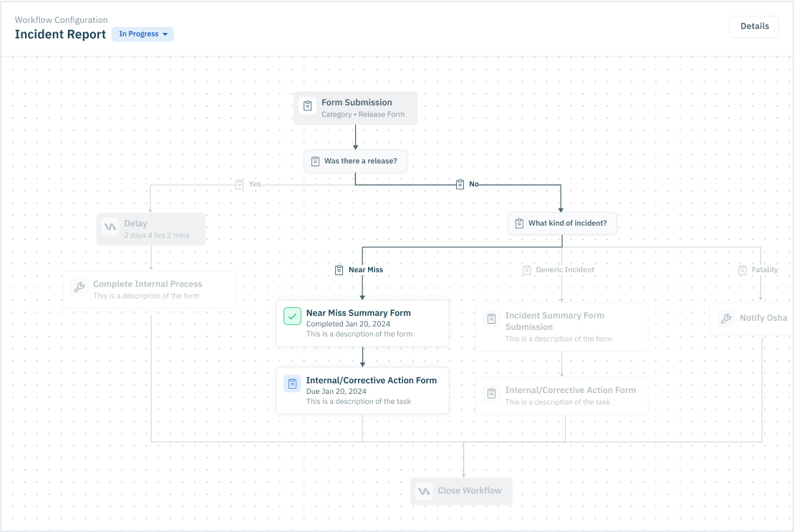This screenshot has height=532, width=794.
Task: Click the wrench icon in Notify Osha node
Action: tap(726, 319)
